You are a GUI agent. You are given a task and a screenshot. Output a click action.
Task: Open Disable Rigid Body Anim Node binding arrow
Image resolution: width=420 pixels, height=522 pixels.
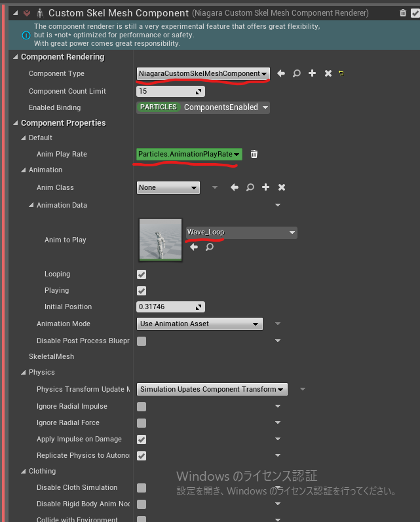tap(278, 504)
